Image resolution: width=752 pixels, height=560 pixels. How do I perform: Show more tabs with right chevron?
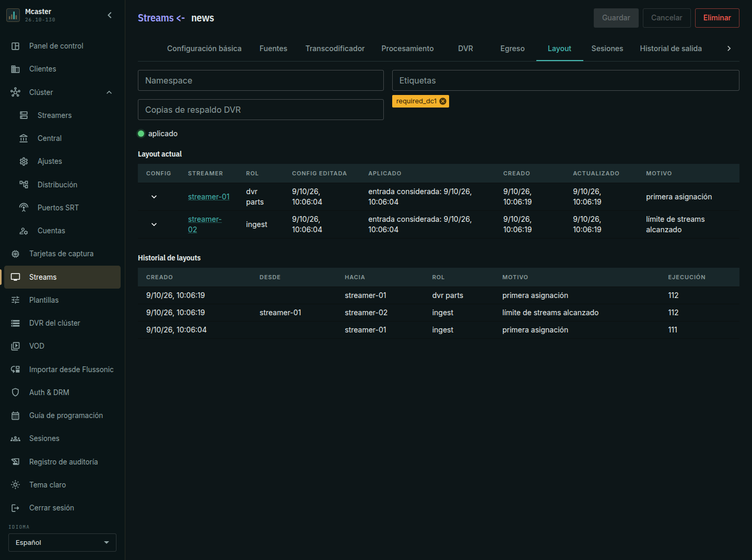[x=729, y=49]
